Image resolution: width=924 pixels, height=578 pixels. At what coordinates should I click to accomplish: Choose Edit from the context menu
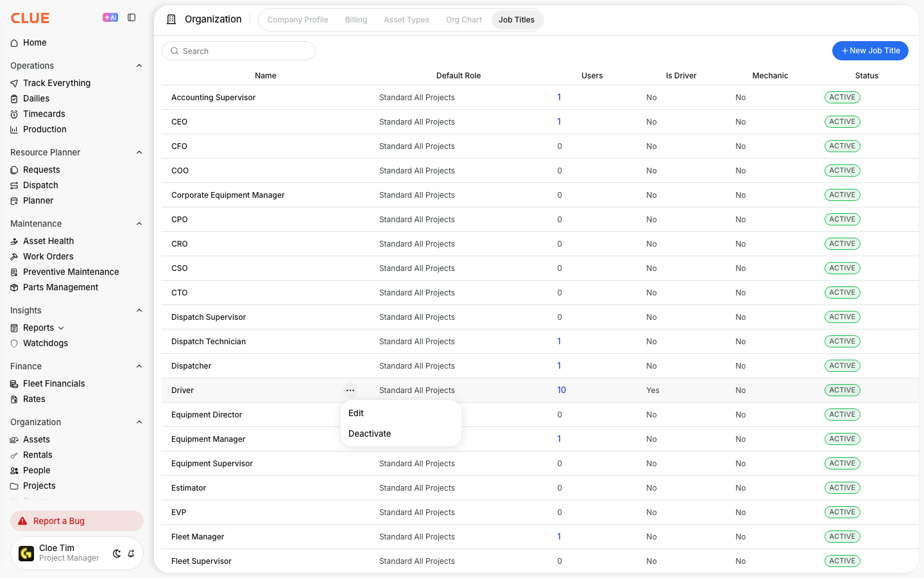(x=401, y=413)
